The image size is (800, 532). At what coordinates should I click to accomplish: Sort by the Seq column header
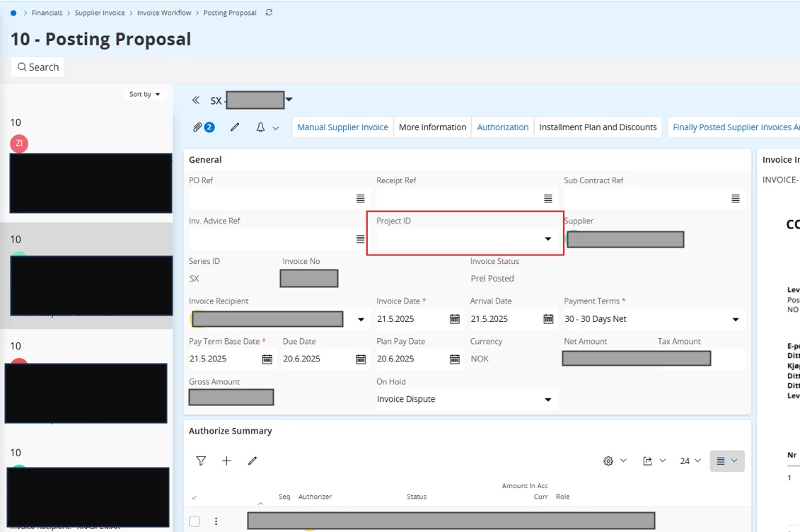pos(284,497)
